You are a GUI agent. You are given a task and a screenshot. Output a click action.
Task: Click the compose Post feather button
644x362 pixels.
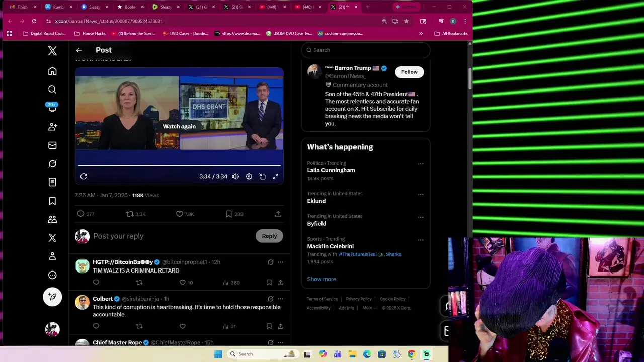click(52, 297)
